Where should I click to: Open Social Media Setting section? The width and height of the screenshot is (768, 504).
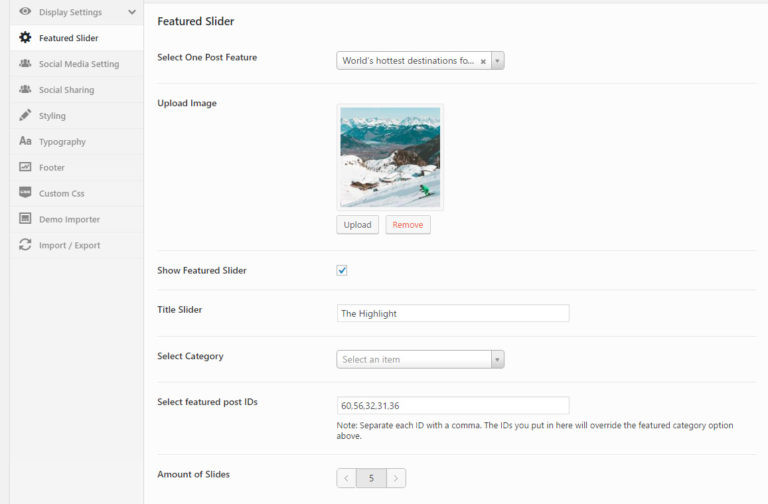tap(76, 64)
